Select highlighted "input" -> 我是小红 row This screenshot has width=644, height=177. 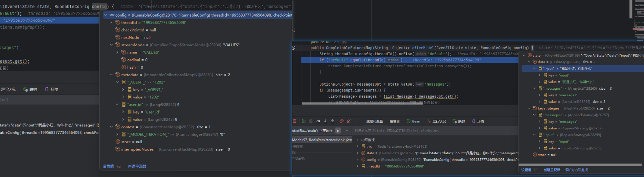[x=583, y=69]
